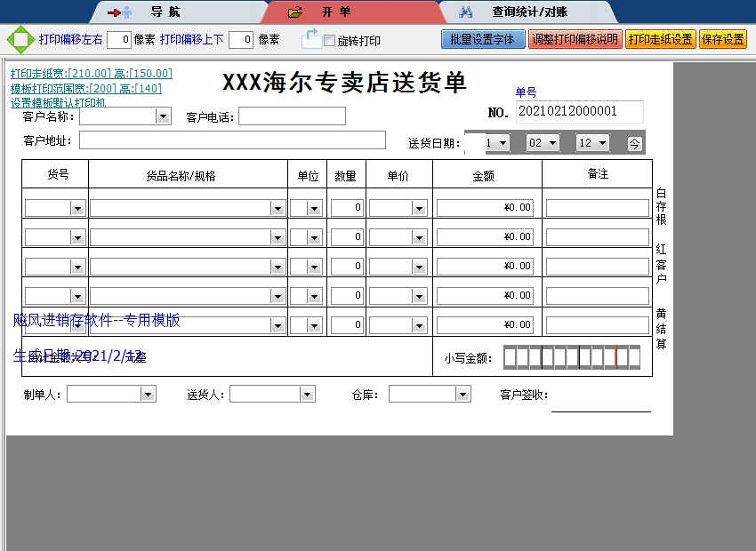
Task: Click the navigation tab arrow-person icon
Action: [x=119, y=12]
